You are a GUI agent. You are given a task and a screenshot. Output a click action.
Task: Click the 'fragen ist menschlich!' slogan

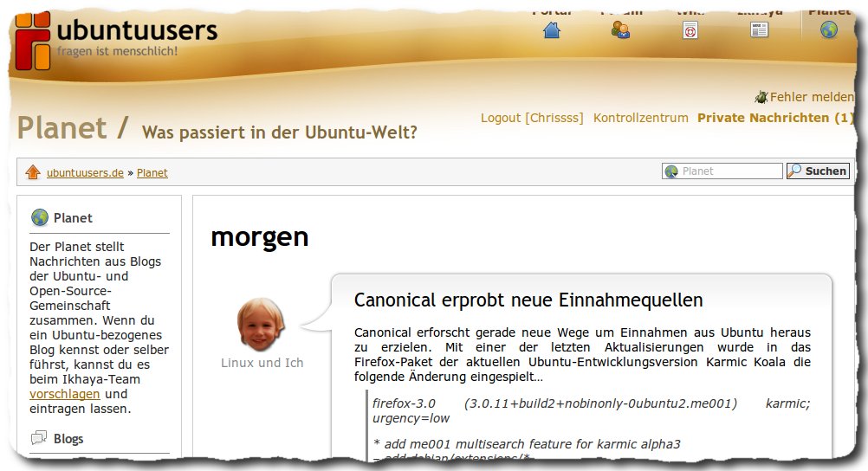(117, 51)
